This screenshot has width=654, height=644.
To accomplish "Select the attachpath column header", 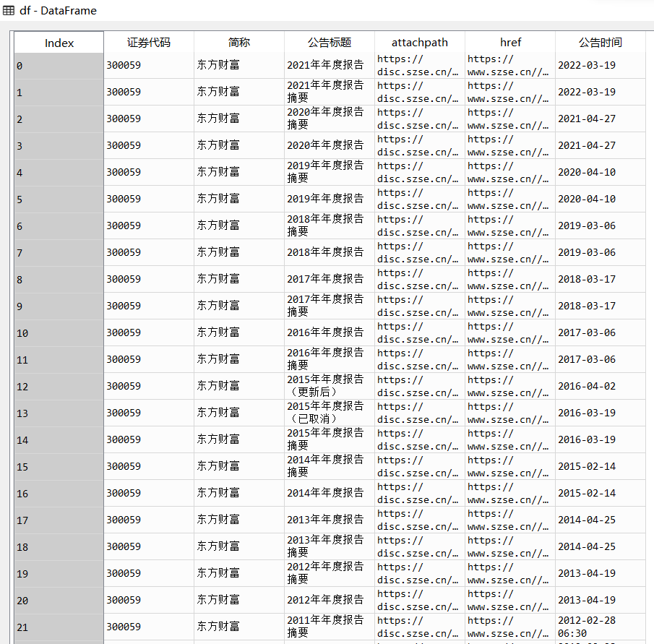I will (420, 43).
